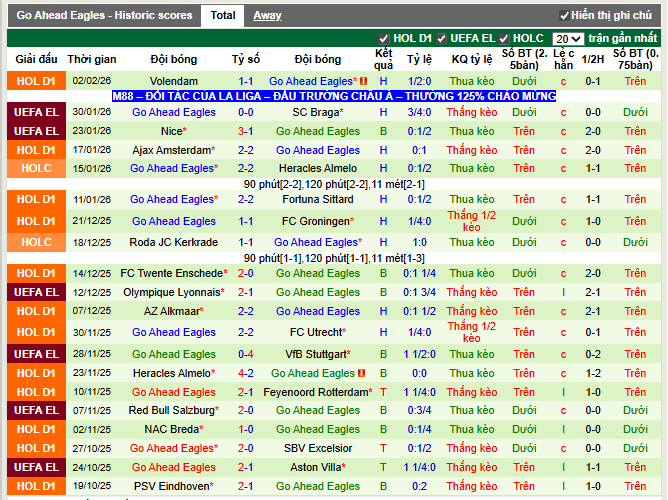Click NAC Breda team name
Screen dimensions: 668x500
pos(174,429)
